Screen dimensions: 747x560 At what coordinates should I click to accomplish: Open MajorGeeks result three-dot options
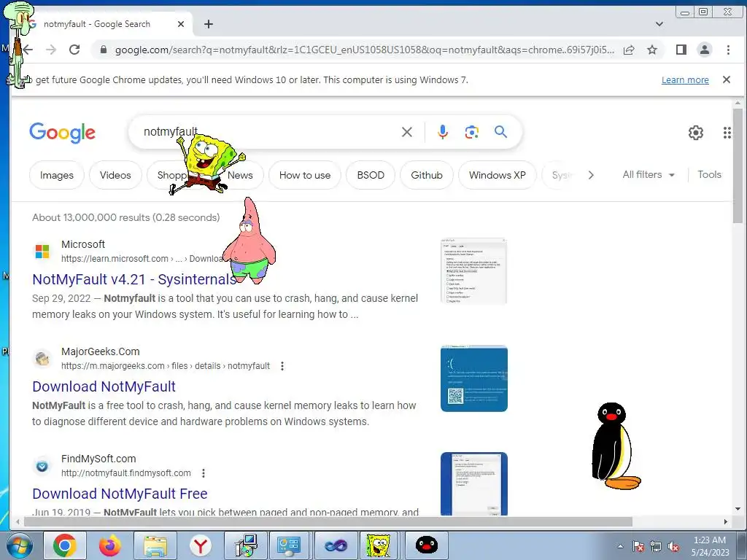click(282, 366)
